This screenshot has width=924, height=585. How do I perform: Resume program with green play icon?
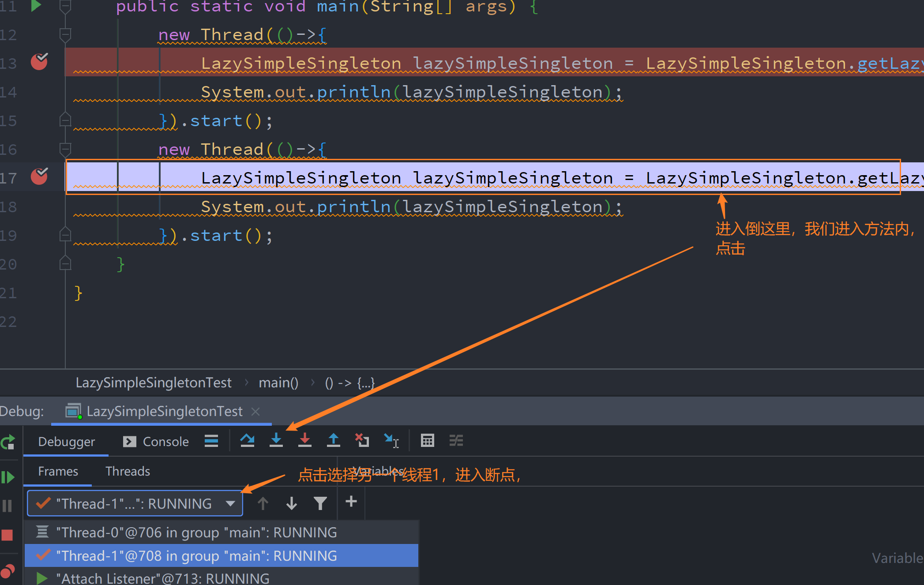(x=8, y=477)
